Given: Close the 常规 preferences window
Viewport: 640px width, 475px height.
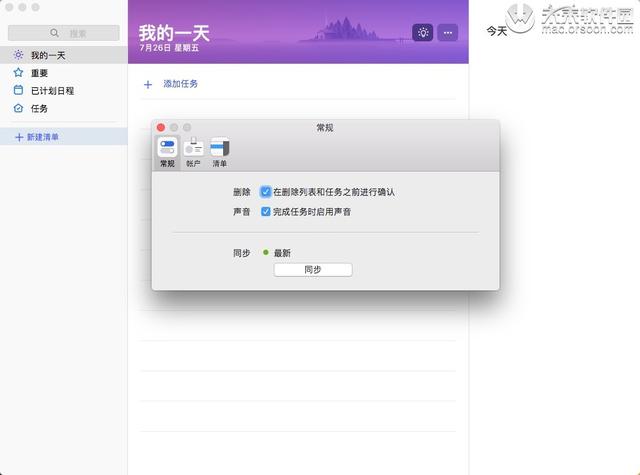Looking at the screenshot, I should pos(161,128).
